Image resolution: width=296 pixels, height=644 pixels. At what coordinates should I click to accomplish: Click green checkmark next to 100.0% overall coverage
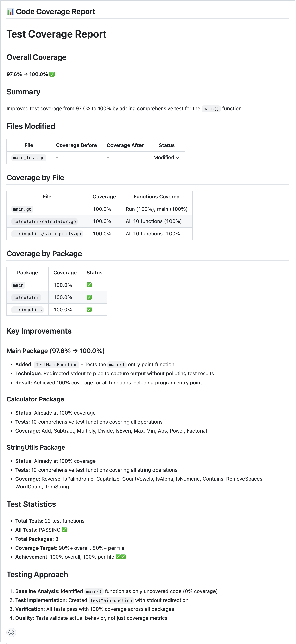(52, 74)
